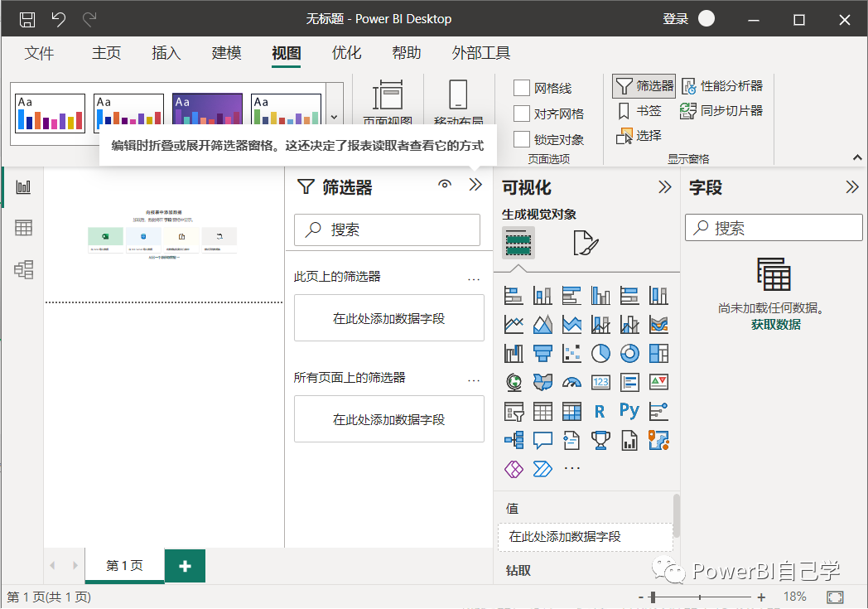Select the Power Automate visual

click(x=542, y=469)
